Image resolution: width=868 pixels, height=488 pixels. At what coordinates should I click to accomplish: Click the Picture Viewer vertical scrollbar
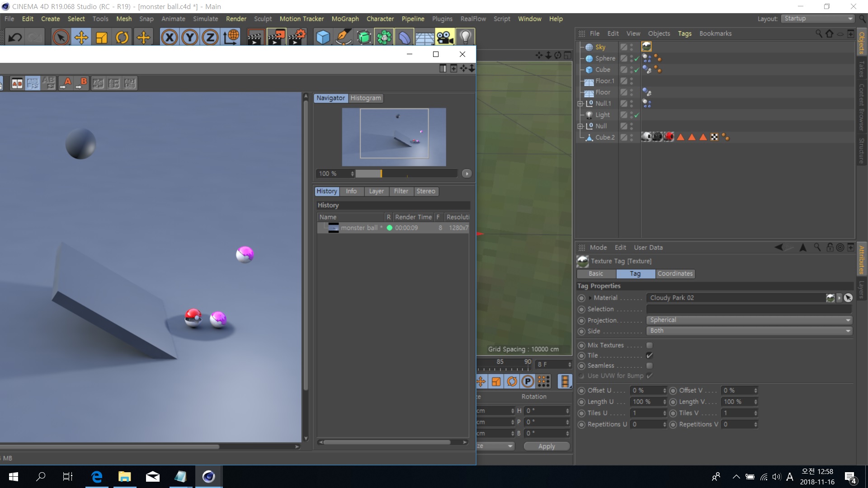click(306, 246)
